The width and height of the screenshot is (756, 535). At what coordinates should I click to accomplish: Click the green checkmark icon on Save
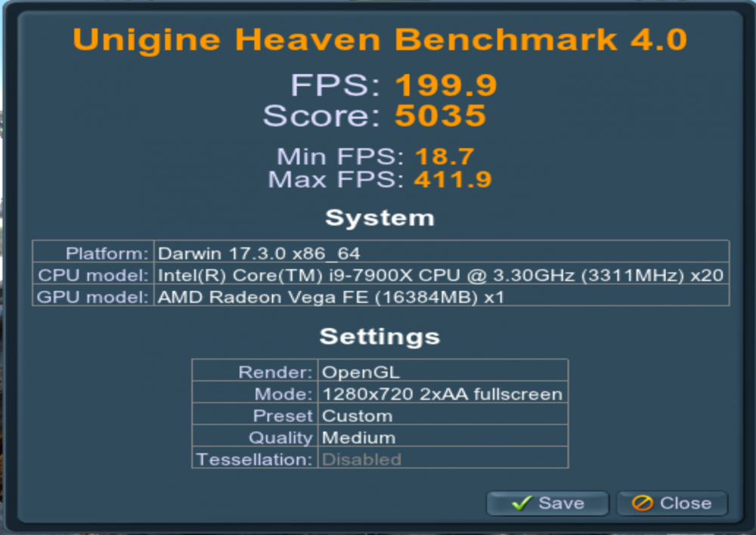(x=522, y=503)
